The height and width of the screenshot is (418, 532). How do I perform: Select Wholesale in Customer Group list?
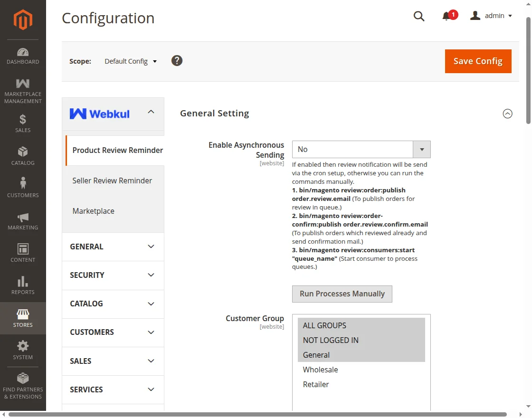pos(321,370)
